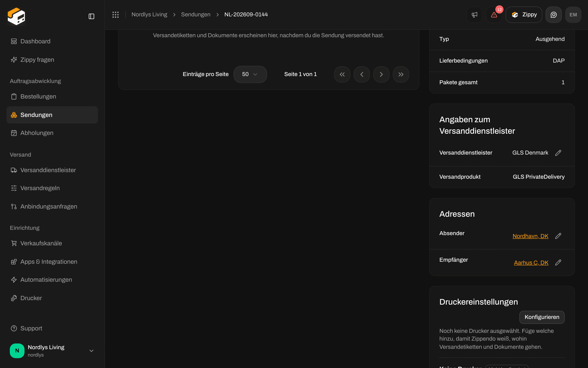Image resolution: width=588 pixels, height=368 pixels.
Task: Open Drucker in sidebar
Action: tap(52, 298)
